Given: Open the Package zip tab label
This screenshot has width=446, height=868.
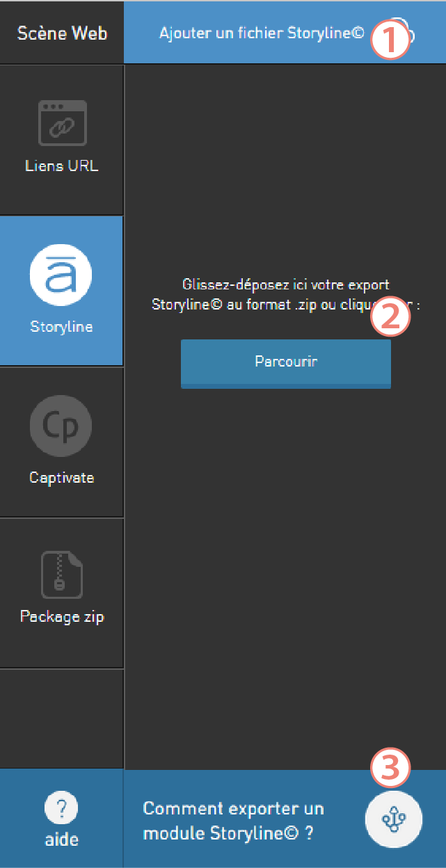Looking at the screenshot, I should pos(62,617).
